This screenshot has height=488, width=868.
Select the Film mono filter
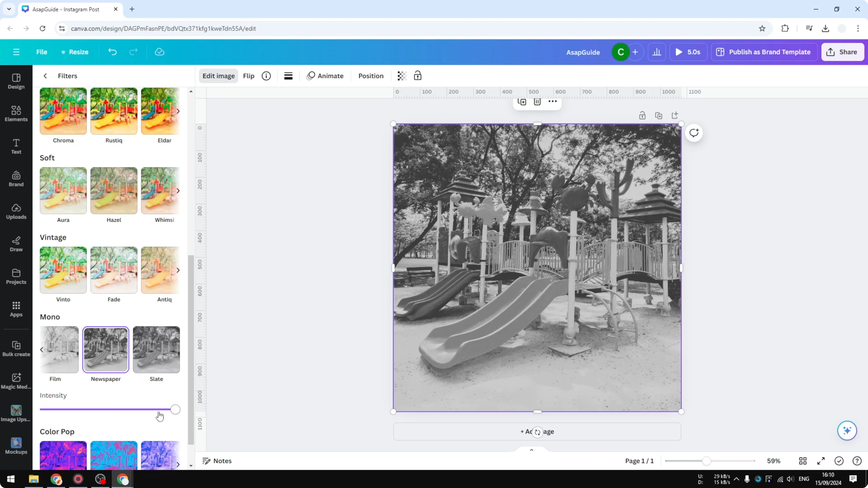[x=59, y=350]
